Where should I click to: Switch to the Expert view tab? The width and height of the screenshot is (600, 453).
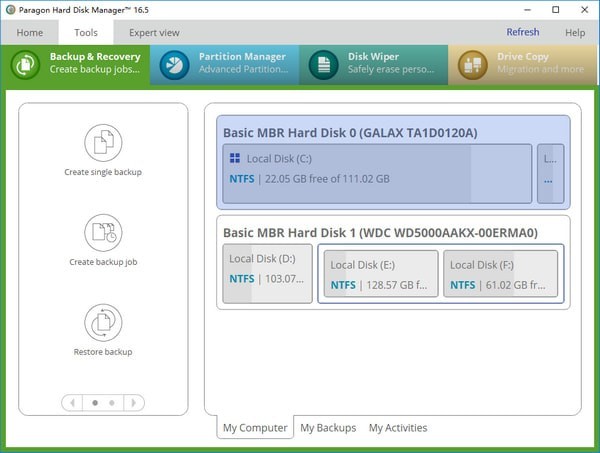click(x=154, y=33)
